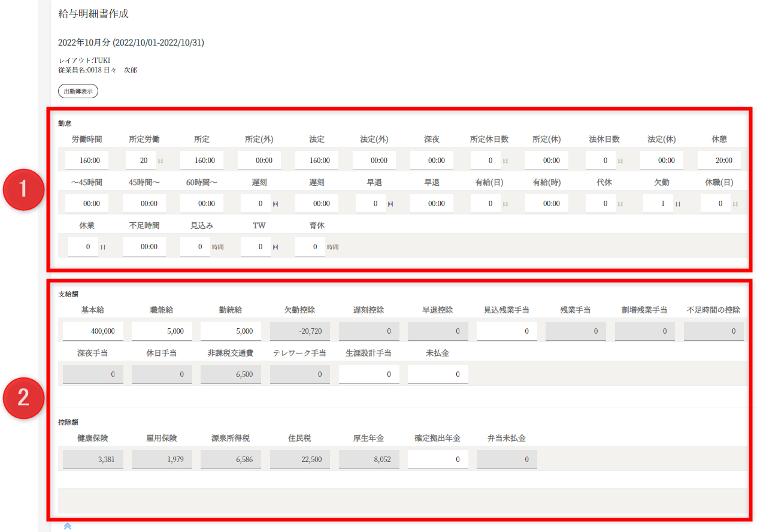Edit the 生涯設計手当 amount field
Screen dimensions: 757x532
[x=369, y=374]
